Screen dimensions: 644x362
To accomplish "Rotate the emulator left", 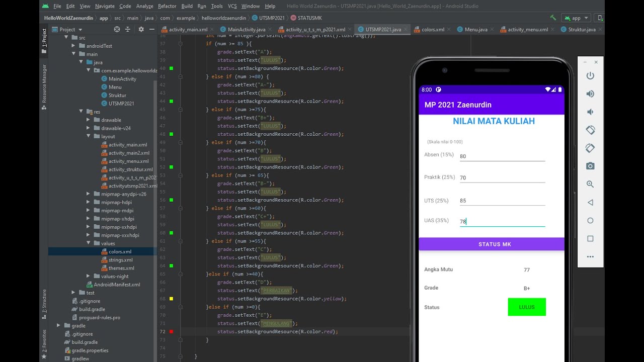I will click(x=590, y=130).
